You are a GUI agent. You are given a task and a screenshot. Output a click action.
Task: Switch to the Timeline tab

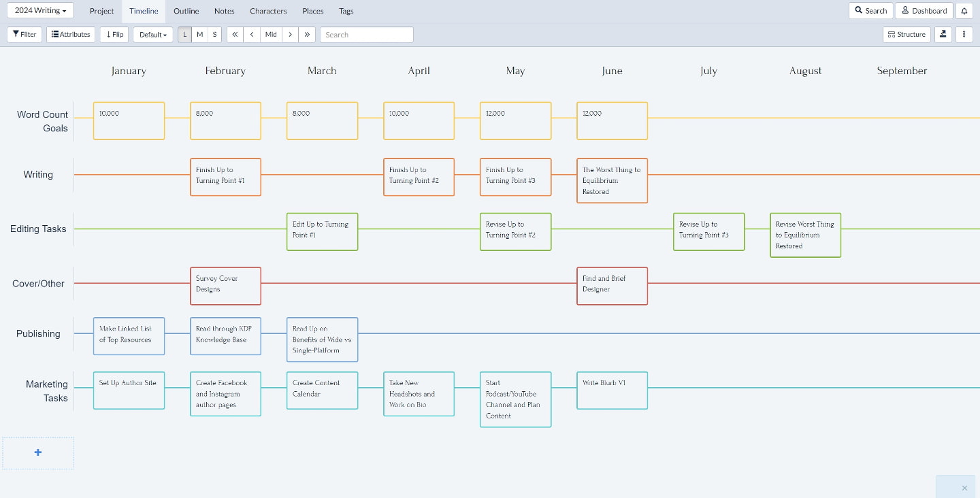click(144, 11)
